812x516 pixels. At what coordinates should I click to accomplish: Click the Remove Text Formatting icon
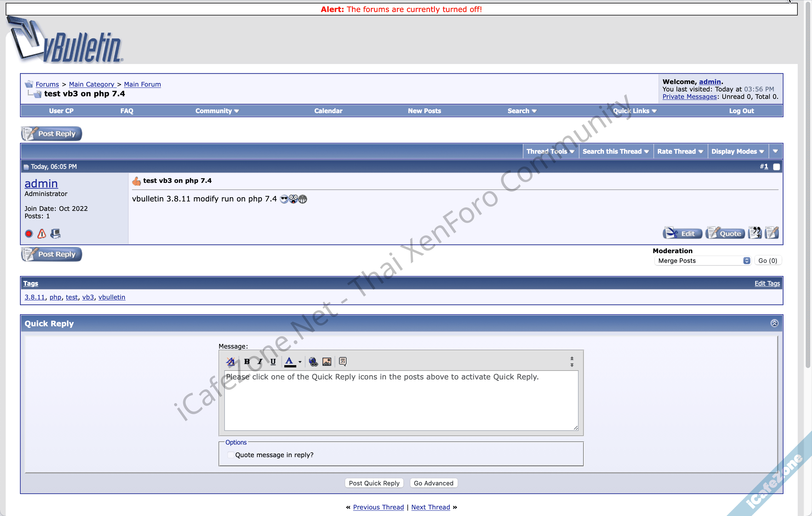(x=231, y=361)
